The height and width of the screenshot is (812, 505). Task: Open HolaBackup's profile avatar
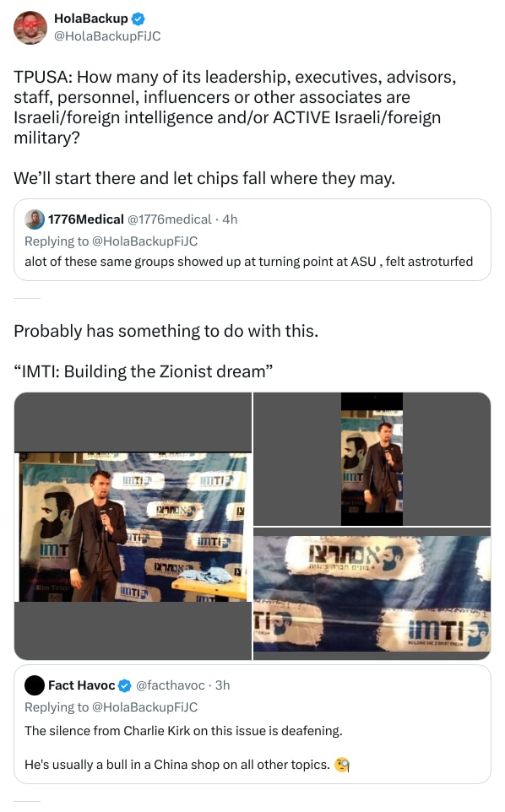(x=30, y=27)
